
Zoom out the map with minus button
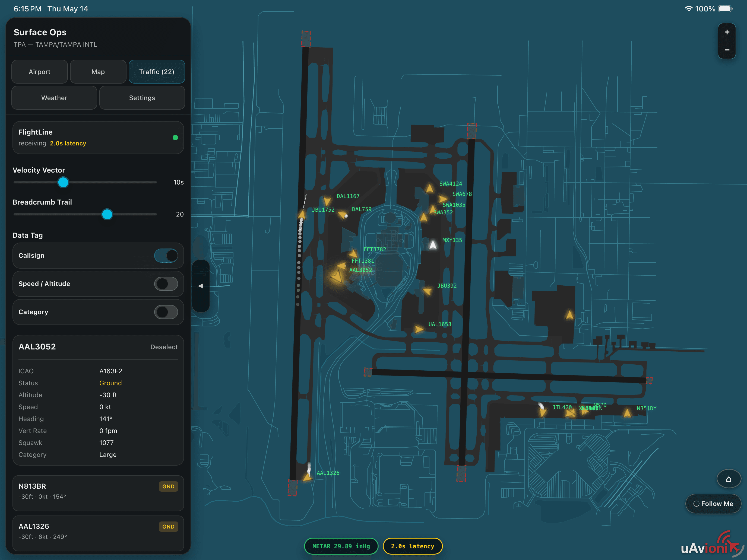pyautogui.click(x=727, y=50)
